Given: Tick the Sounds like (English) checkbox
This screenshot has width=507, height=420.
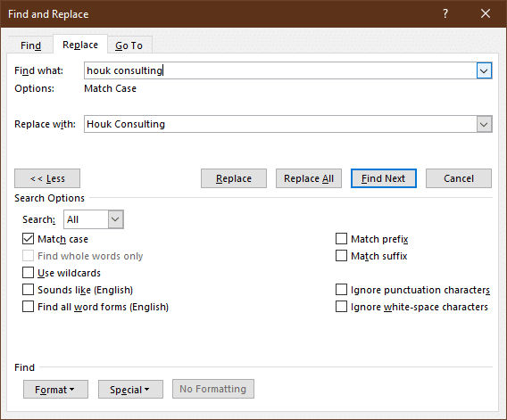Looking at the screenshot, I should click(29, 290).
